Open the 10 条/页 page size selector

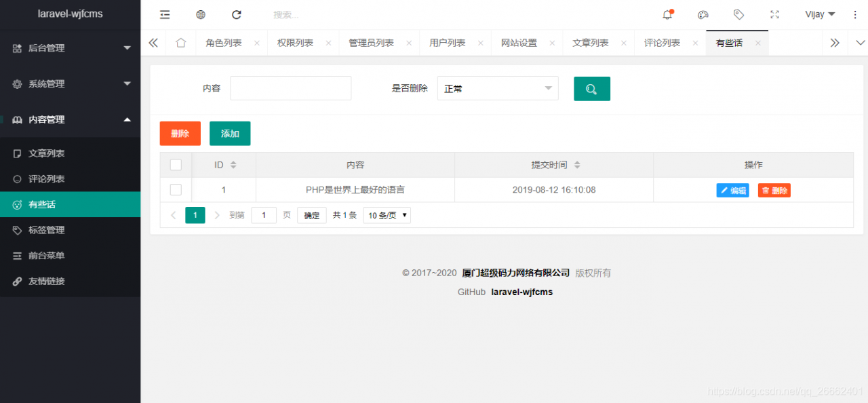coord(387,214)
